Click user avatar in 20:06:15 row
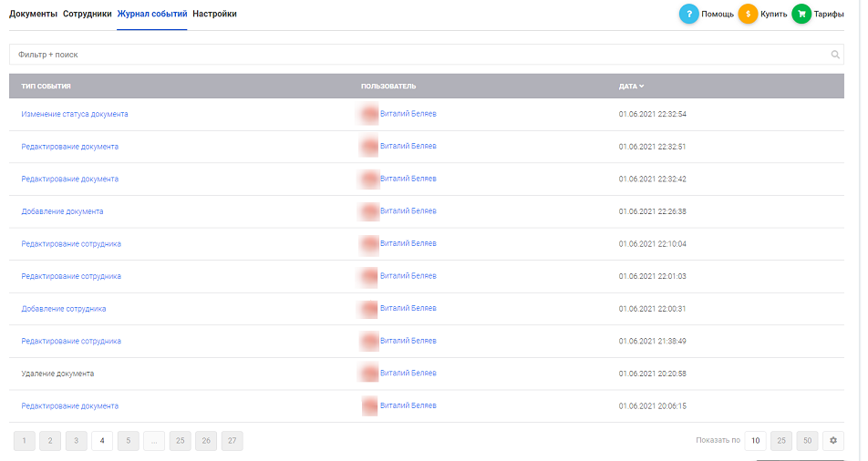Viewport: 868px width, 461px height. (x=369, y=405)
